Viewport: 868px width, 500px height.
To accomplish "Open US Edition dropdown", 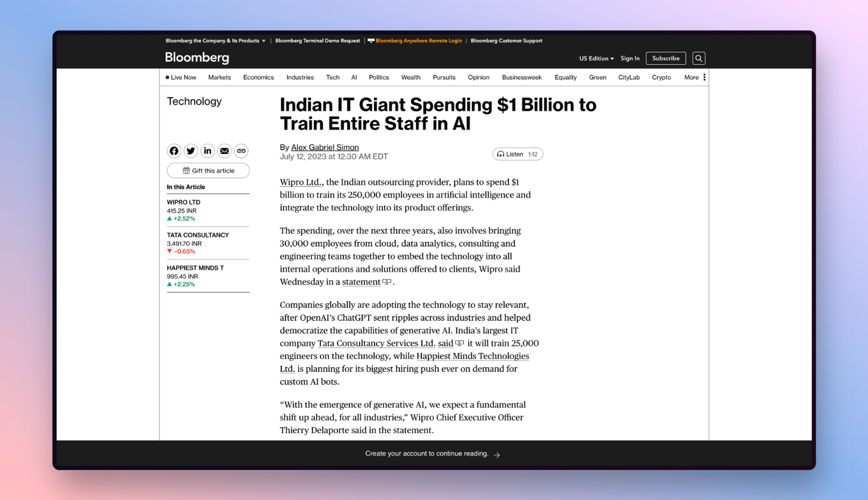I will point(596,58).
